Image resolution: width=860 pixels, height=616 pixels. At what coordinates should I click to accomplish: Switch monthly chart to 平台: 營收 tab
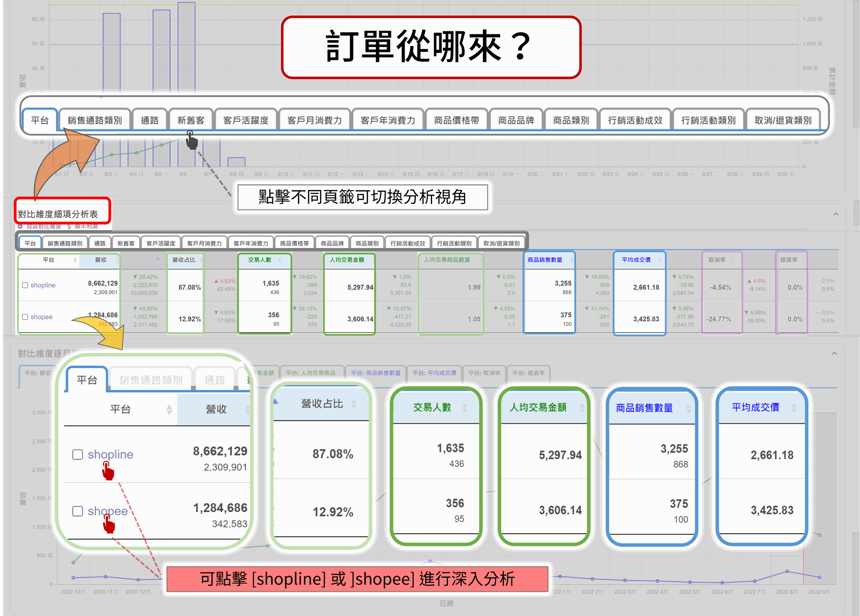coord(38,372)
